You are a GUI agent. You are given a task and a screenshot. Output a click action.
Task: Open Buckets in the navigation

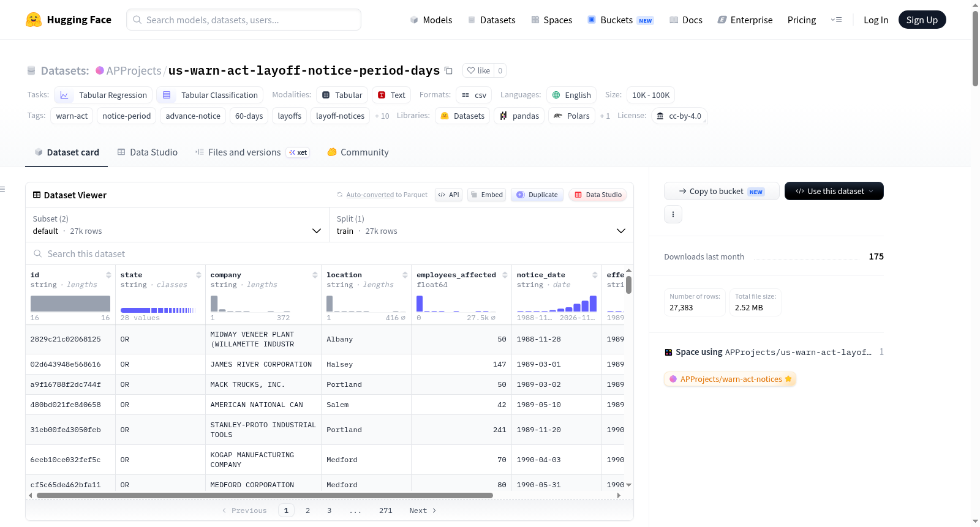[620, 20]
